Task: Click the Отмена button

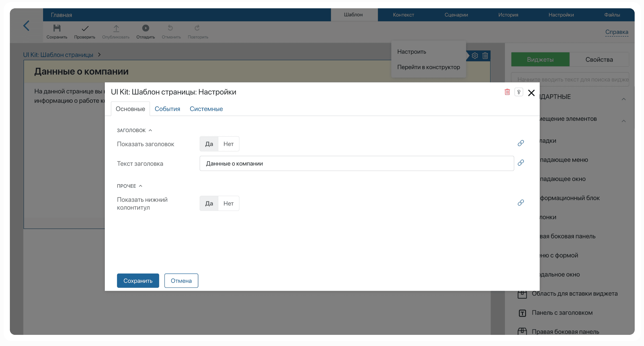Action: coord(181,281)
